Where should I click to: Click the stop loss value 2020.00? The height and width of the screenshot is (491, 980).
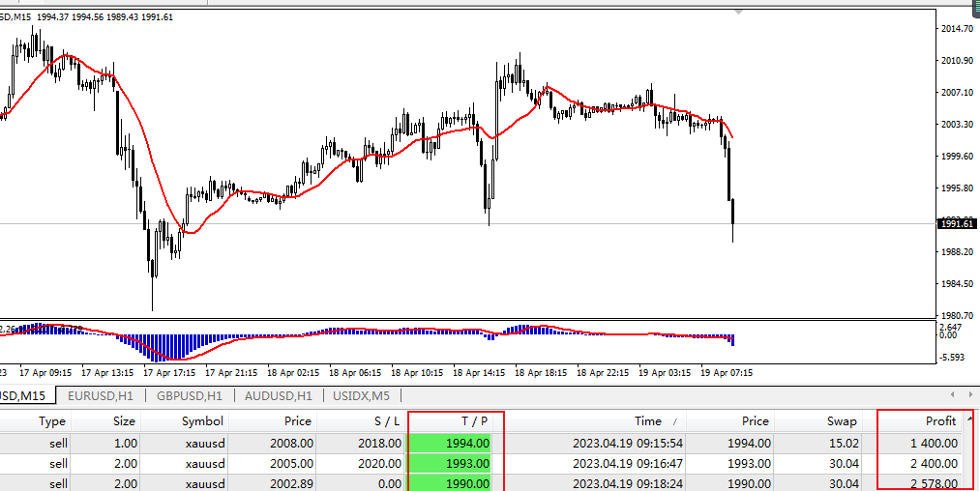[x=379, y=464]
